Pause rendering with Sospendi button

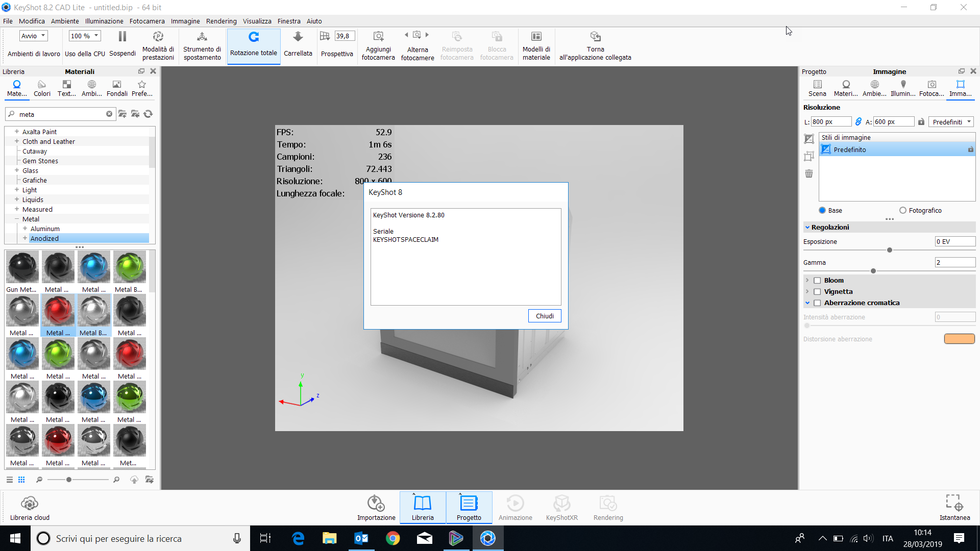coord(122,37)
